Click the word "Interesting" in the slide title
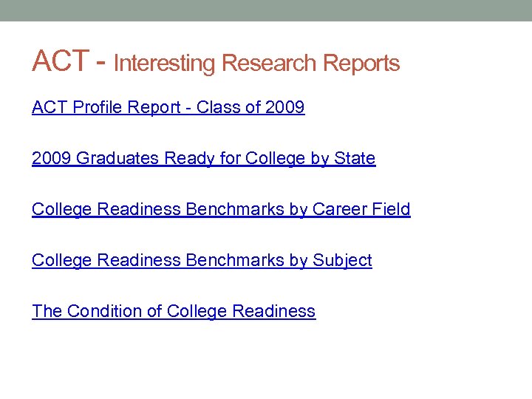The height and width of the screenshot is (399, 532). [165, 64]
